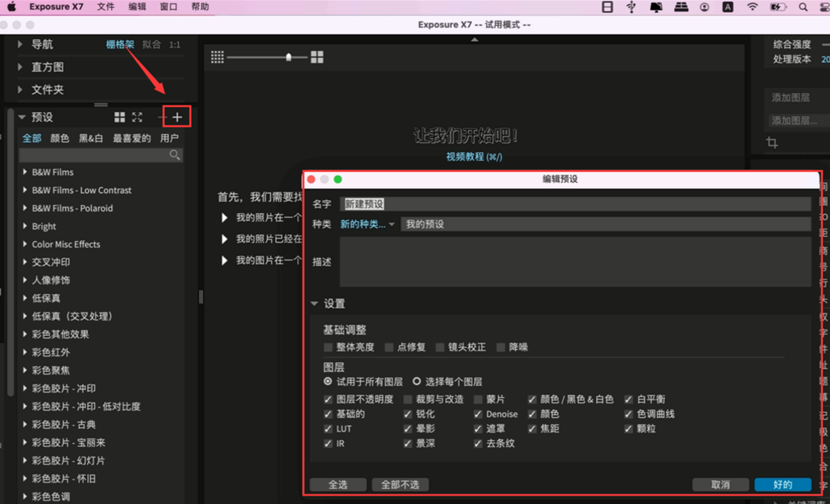Click the 好的 button

pyautogui.click(x=783, y=485)
